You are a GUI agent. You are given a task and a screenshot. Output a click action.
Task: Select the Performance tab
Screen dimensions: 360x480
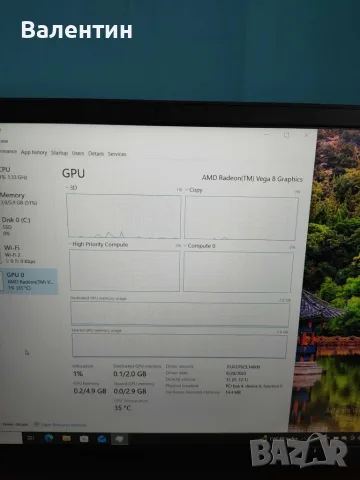coord(8,151)
